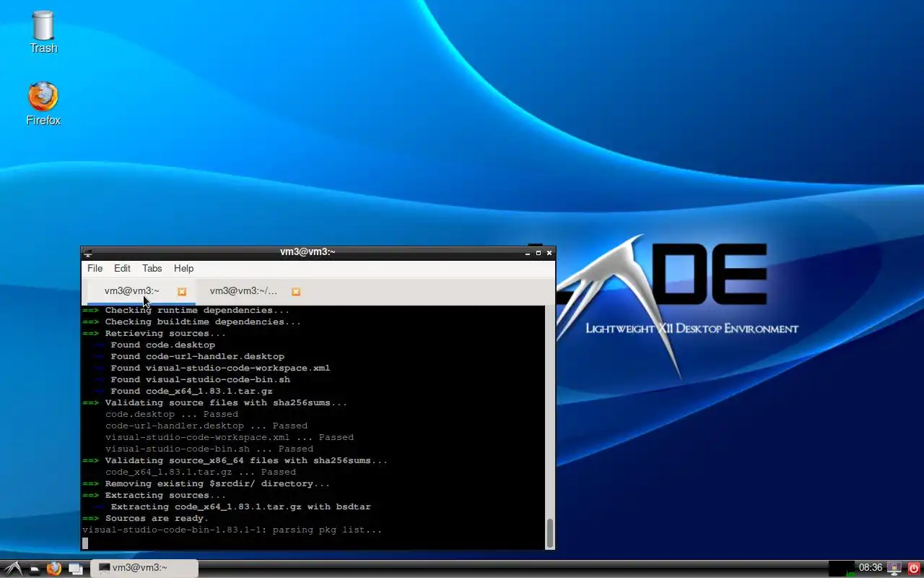Image resolution: width=924 pixels, height=578 pixels.
Task: Open the file manager from the taskbar
Action: click(x=34, y=569)
